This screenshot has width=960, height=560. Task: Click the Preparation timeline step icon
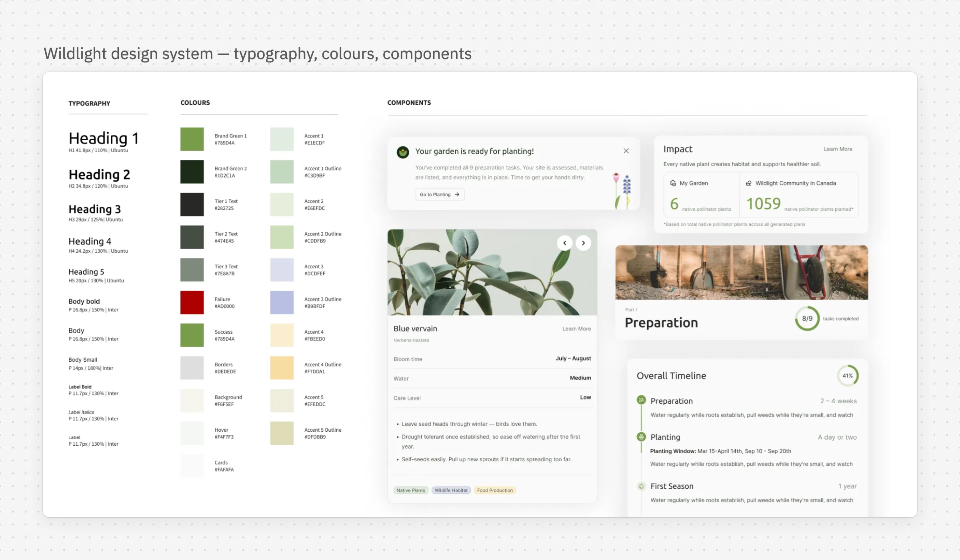pyautogui.click(x=641, y=400)
